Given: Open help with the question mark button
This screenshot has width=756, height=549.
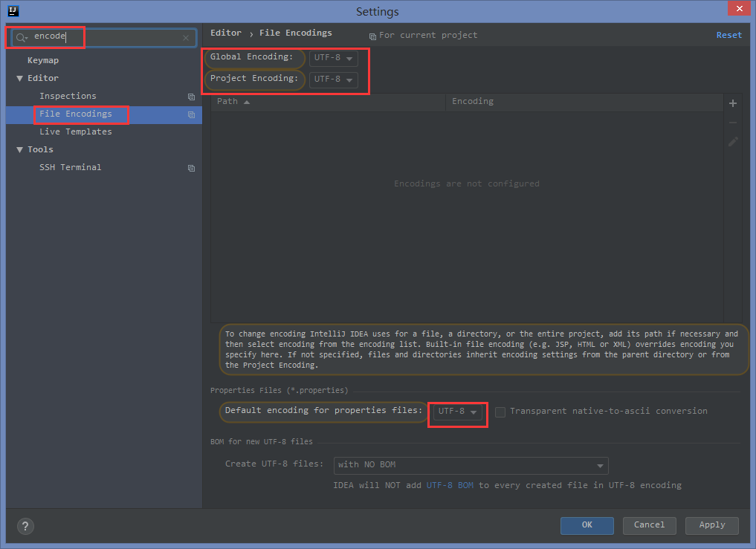Looking at the screenshot, I should (x=25, y=526).
